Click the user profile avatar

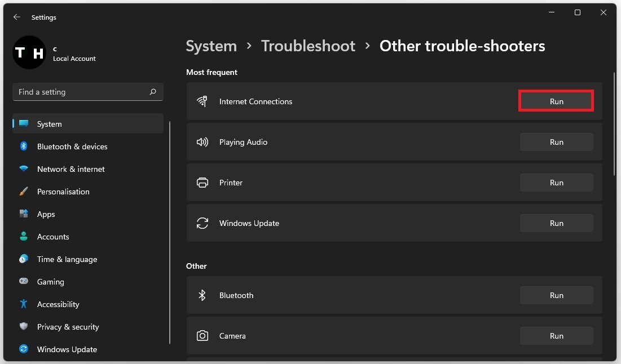29,52
